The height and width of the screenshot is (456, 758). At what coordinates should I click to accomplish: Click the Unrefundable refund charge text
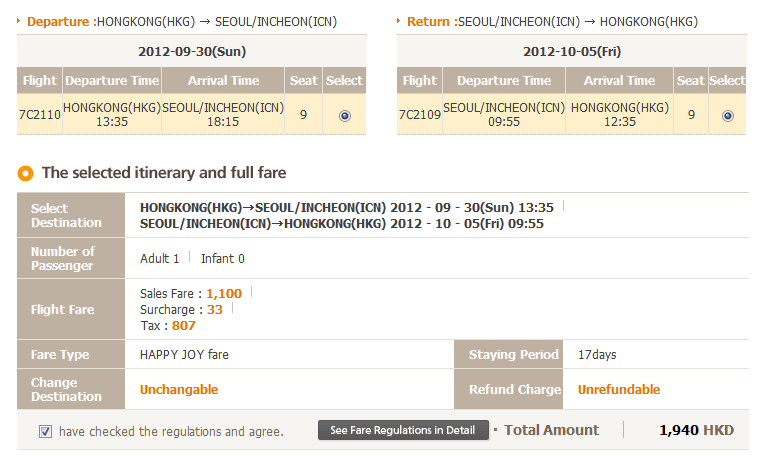[x=619, y=389]
